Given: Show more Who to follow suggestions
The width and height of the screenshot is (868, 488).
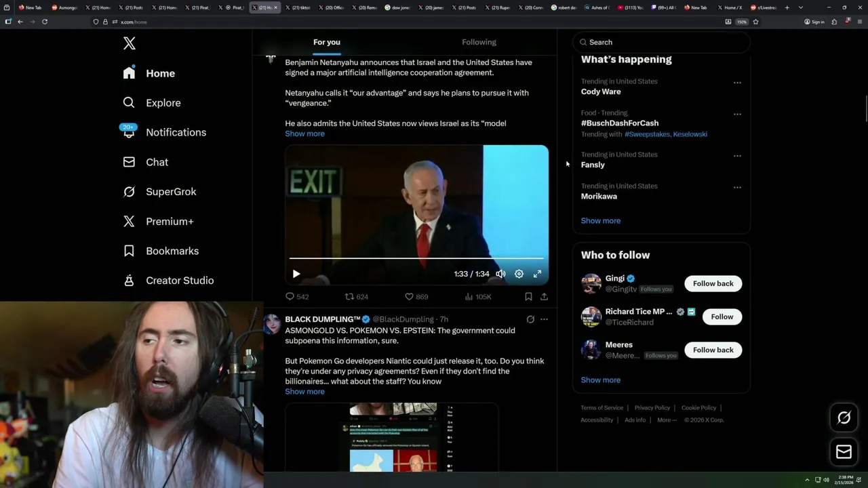Looking at the screenshot, I should tap(601, 380).
